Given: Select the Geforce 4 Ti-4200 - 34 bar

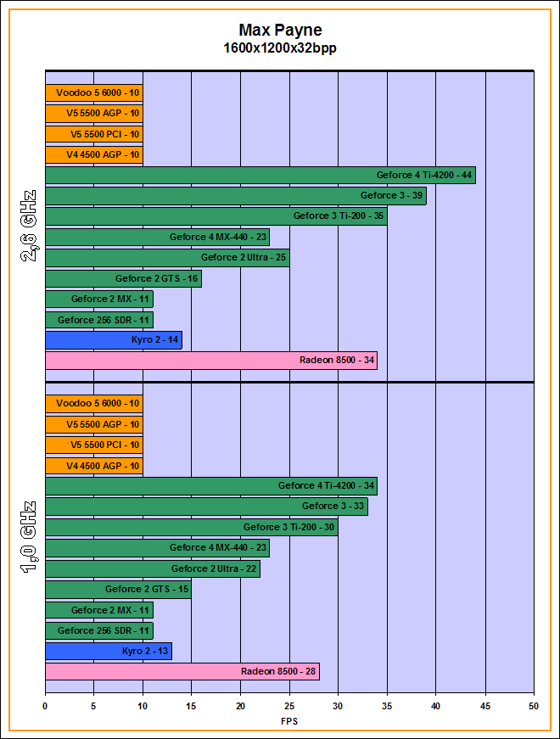Looking at the screenshot, I should click(210, 486).
